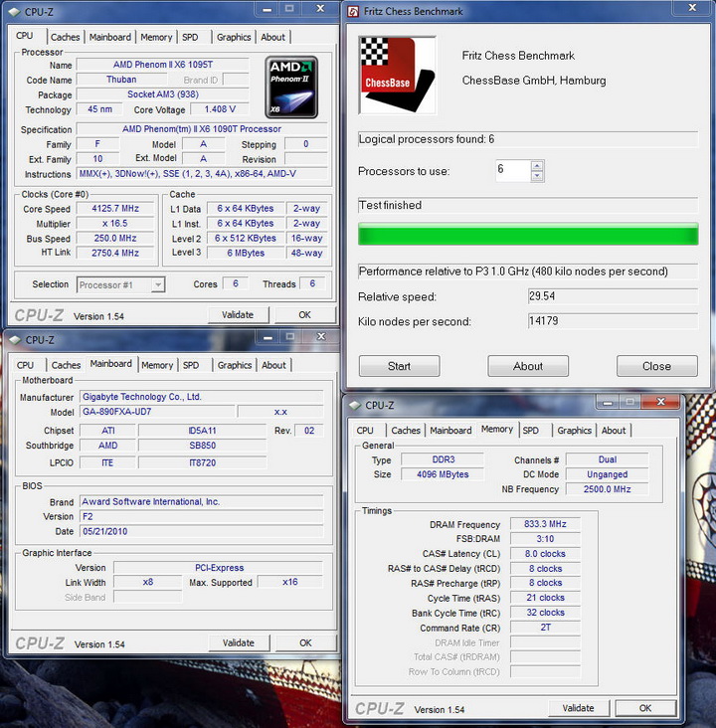The height and width of the screenshot is (728, 716).
Task: Click the CPU-Z title icon in Mainboard window
Action: tap(15, 340)
